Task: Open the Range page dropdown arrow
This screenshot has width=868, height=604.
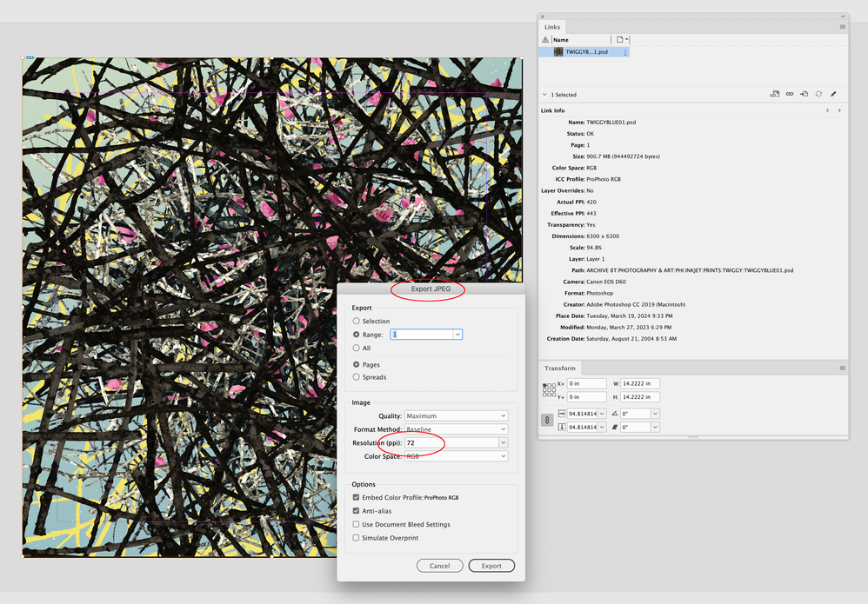Action: tap(457, 335)
